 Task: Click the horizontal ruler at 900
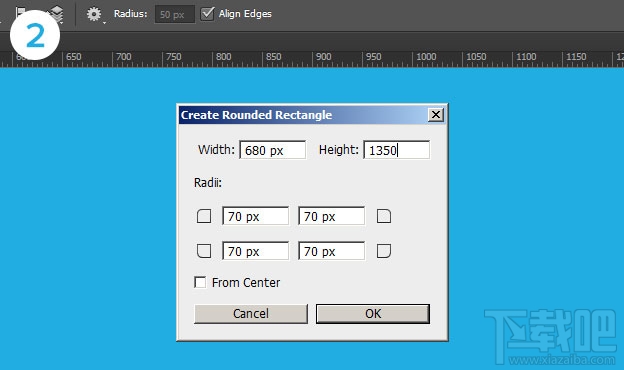(x=313, y=59)
